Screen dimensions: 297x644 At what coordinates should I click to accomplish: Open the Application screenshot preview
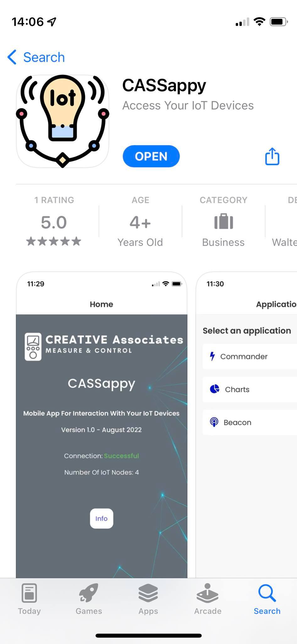click(x=246, y=425)
